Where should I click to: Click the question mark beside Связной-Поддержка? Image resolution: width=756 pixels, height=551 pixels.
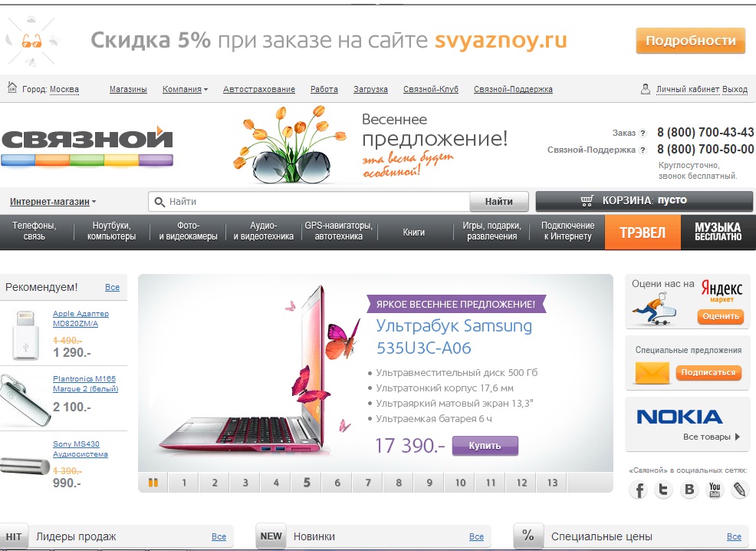pos(643,150)
